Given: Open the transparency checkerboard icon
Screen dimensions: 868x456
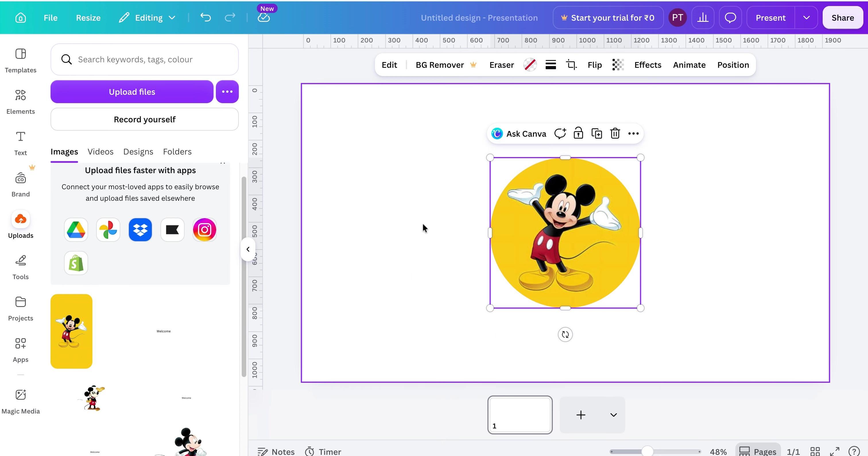Looking at the screenshot, I should click(x=618, y=65).
